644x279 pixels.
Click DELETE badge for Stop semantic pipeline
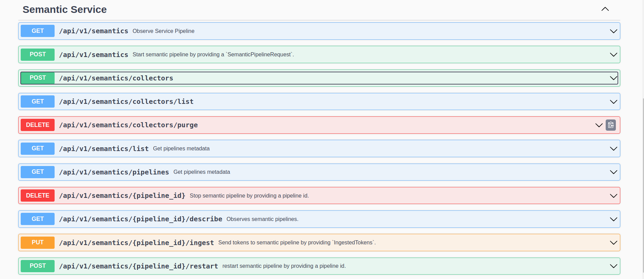(38, 196)
